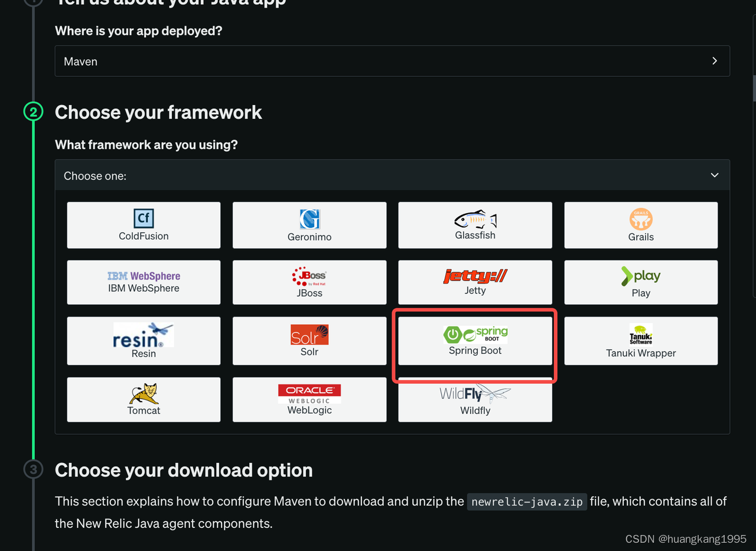Expand the app deployment selector chevron
The height and width of the screenshot is (551, 756).
[x=714, y=61]
